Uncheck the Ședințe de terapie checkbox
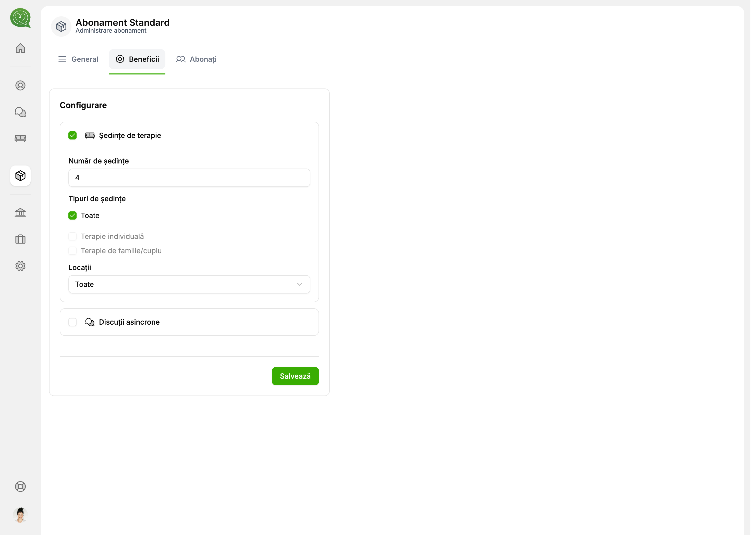The image size is (756, 535). 73,136
